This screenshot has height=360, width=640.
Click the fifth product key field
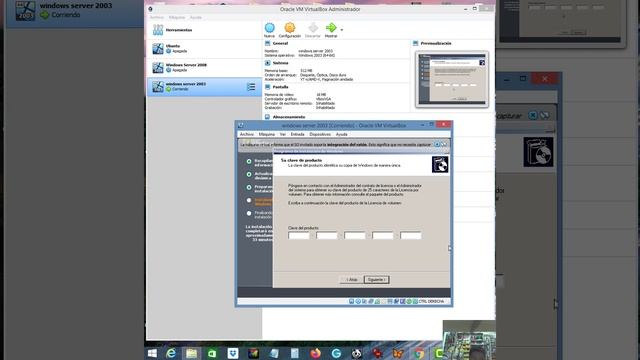tap(411, 236)
